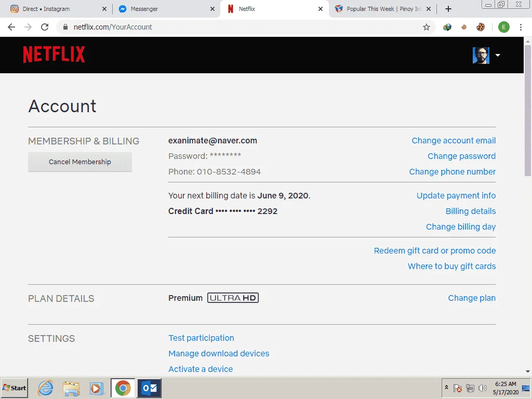Close the Instagram tab
This screenshot has height=399, width=532.
click(x=104, y=9)
